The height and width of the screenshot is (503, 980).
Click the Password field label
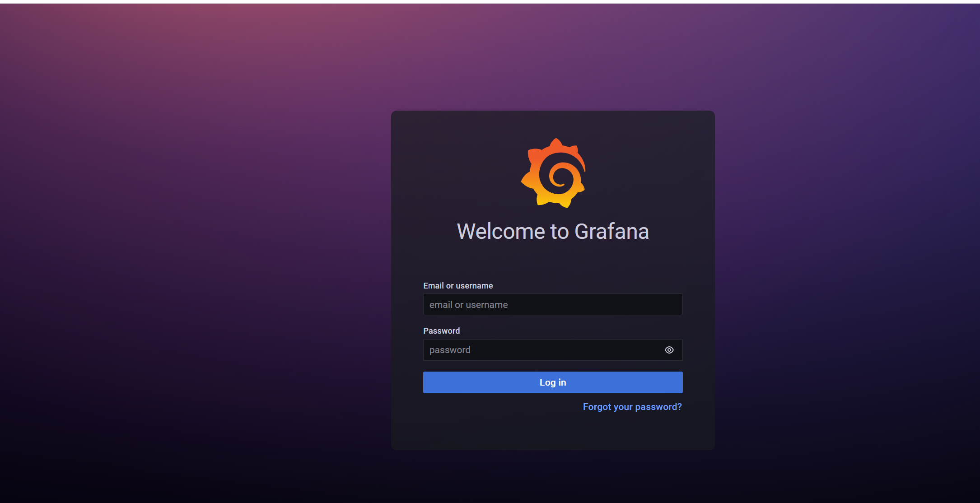[441, 331]
